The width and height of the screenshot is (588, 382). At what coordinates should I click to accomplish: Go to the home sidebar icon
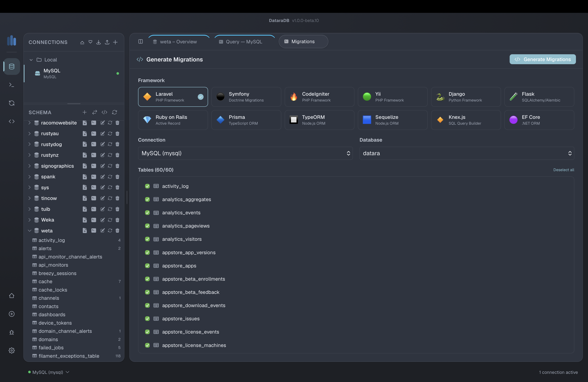click(x=12, y=295)
